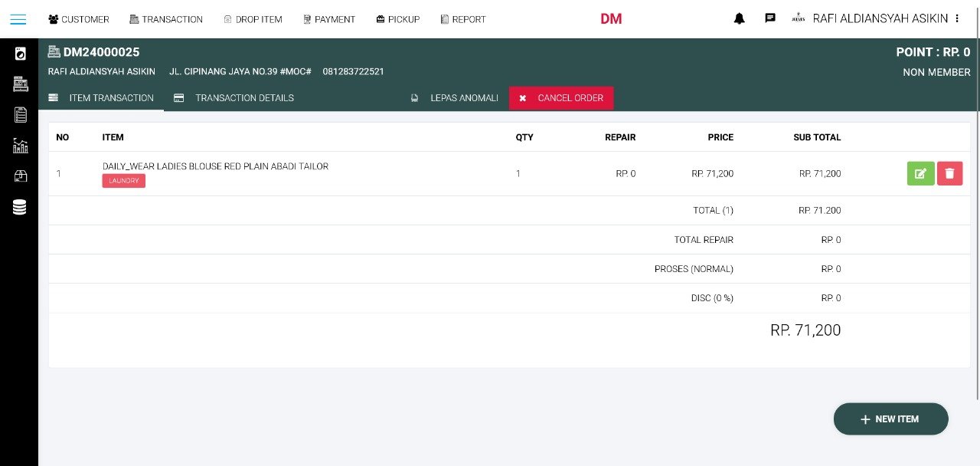
Task: Delete the ladies blouse item with trash icon
Action: click(949, 174)
